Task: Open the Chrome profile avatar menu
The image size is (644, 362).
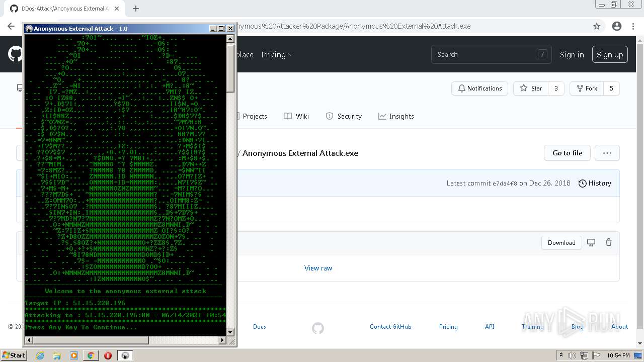Action: 617,26
